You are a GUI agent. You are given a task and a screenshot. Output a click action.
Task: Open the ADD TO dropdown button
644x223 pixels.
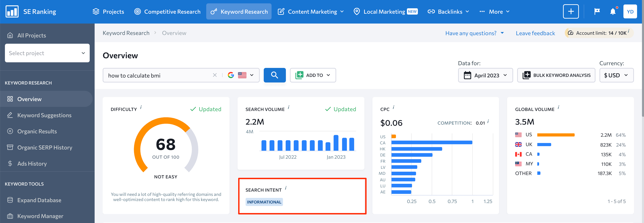(313, 75)
